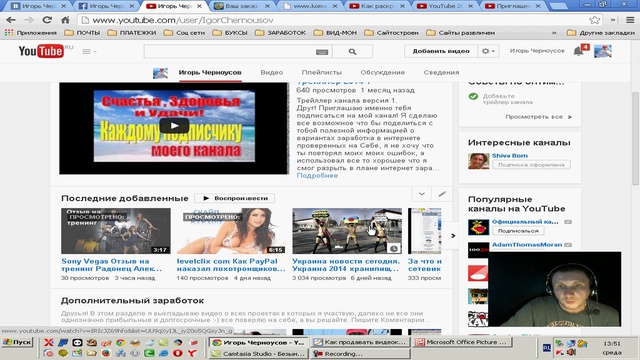Viewport: 640px width, 360px height.
Task: Play the channel trailer video
Action: click(174, 126)
